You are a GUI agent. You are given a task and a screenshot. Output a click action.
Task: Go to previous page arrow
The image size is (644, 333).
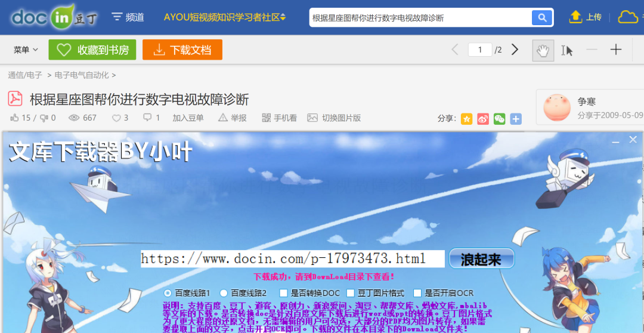tap(454, 50)
